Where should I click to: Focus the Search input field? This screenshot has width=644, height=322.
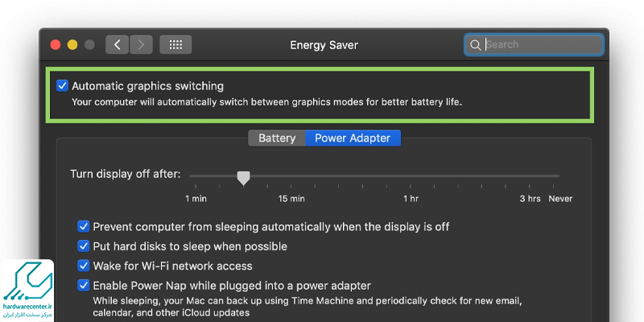click(539, 45)
